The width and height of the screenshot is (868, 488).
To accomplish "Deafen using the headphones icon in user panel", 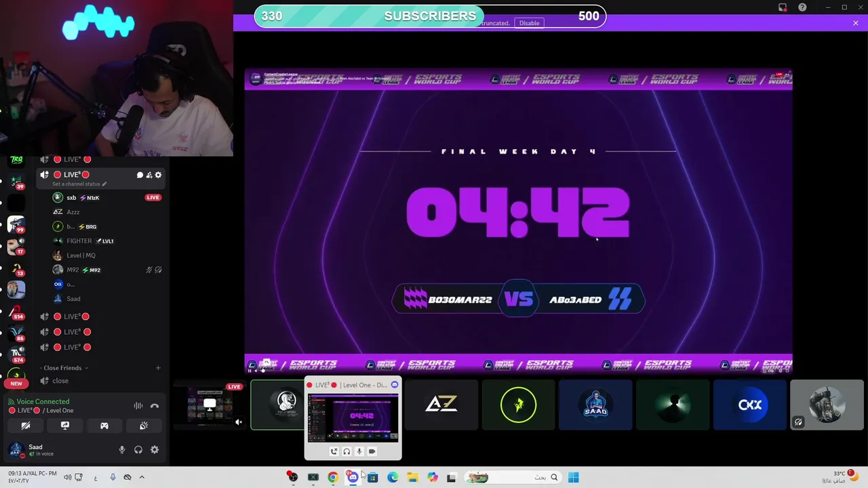I will pos(138,449).
